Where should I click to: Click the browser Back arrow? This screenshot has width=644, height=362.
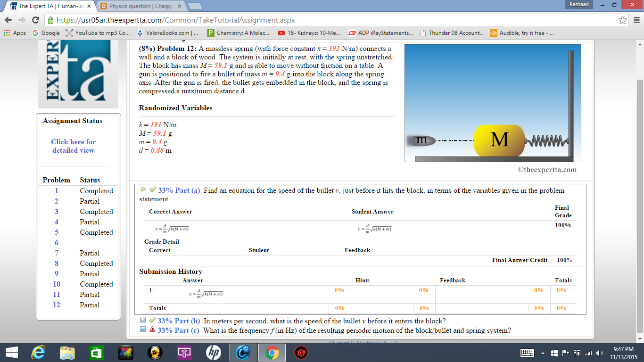[x=8, y=20]
